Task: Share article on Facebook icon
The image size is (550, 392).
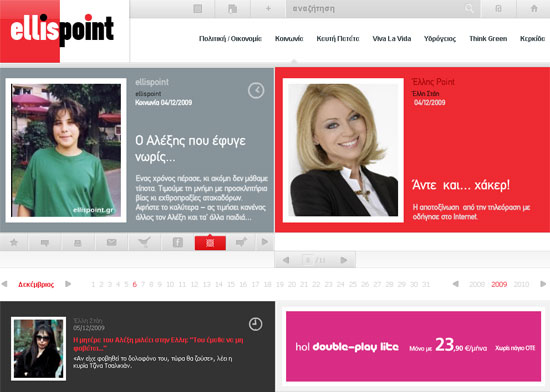Action: click(178, 242)
